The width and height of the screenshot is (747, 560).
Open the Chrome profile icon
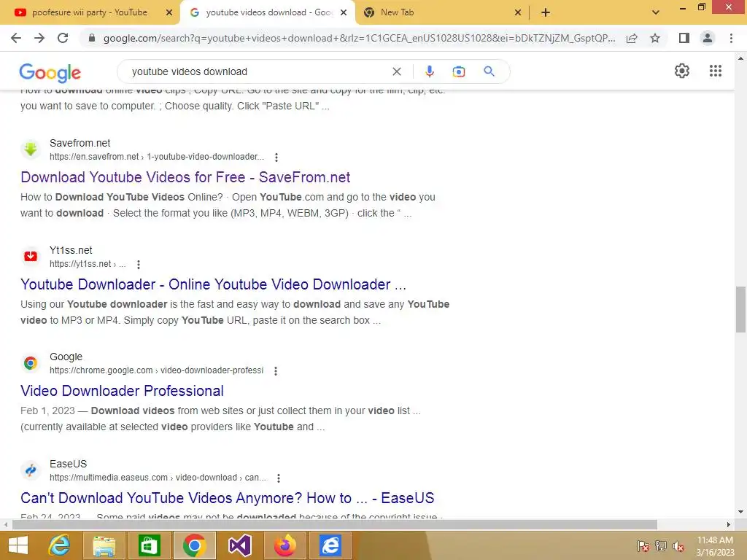click(x=708, y=38)
